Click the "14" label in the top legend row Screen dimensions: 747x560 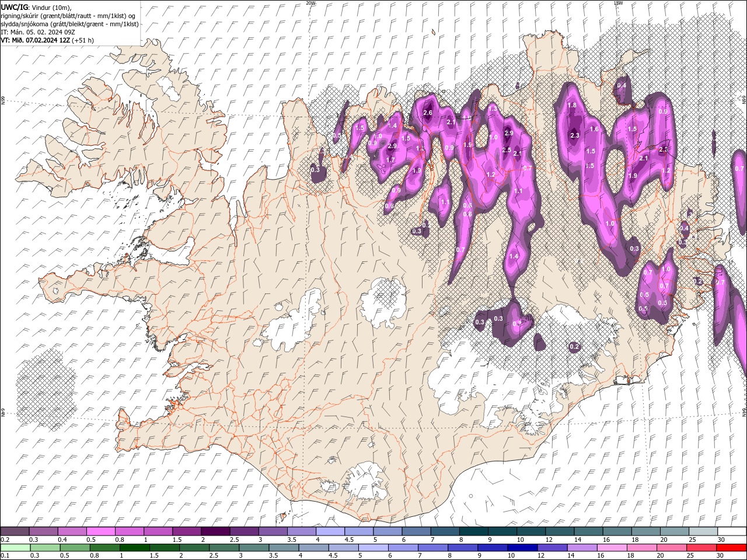pos(578,540)
